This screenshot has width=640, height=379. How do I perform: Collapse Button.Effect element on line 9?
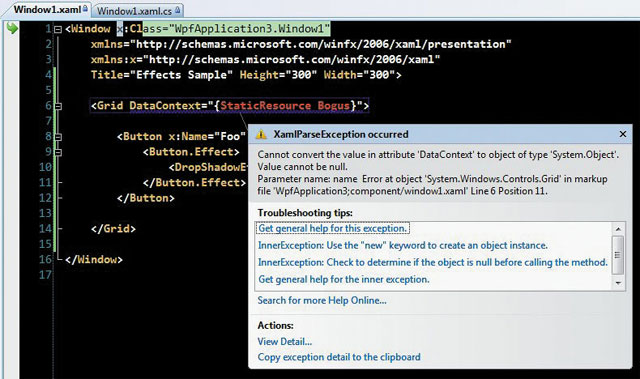point(58,153)
